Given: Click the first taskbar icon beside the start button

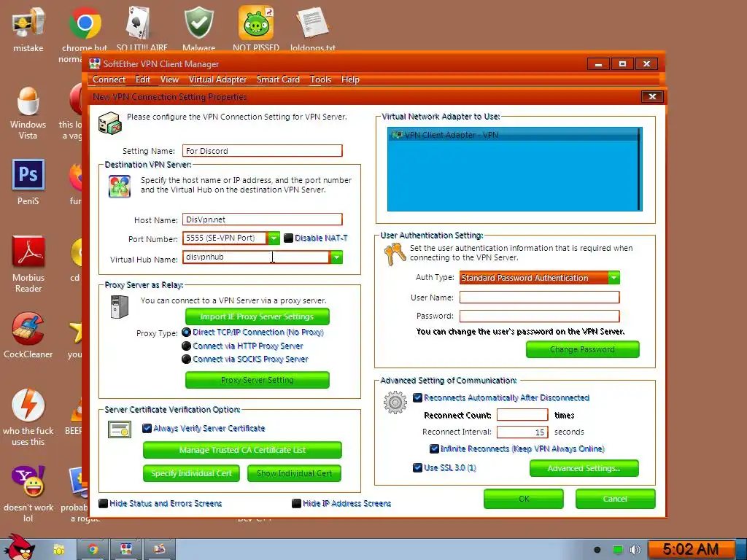Looking at the screenshot, I should (x=58, y=550).
